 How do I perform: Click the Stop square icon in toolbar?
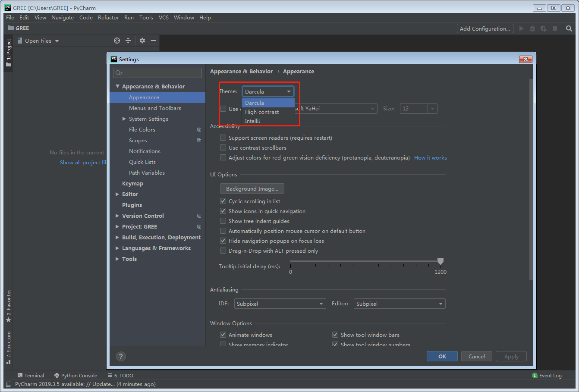(x=555, y=28)
